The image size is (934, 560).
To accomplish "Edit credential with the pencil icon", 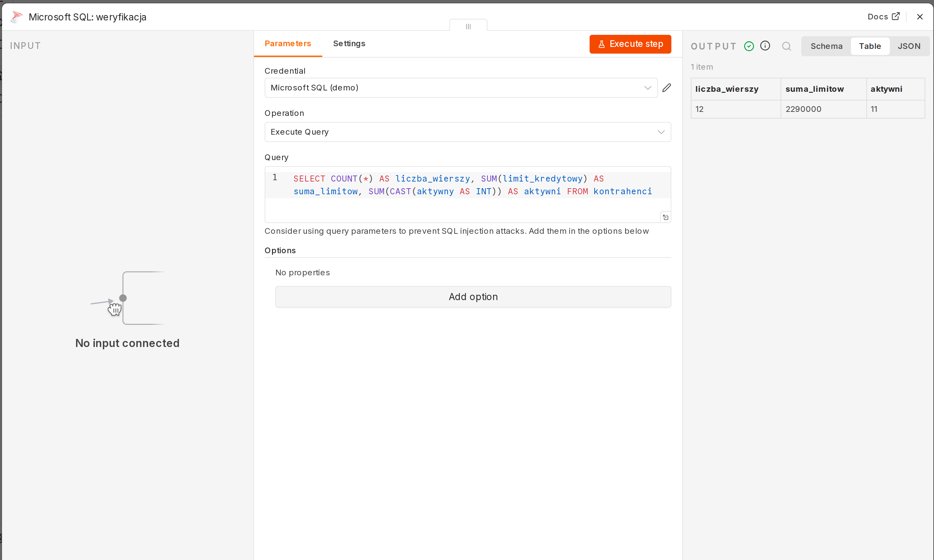I will coord(666,87).
